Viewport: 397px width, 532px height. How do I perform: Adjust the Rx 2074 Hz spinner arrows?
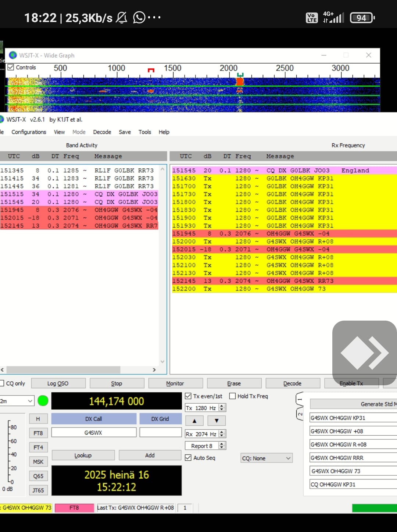(222, 434)
